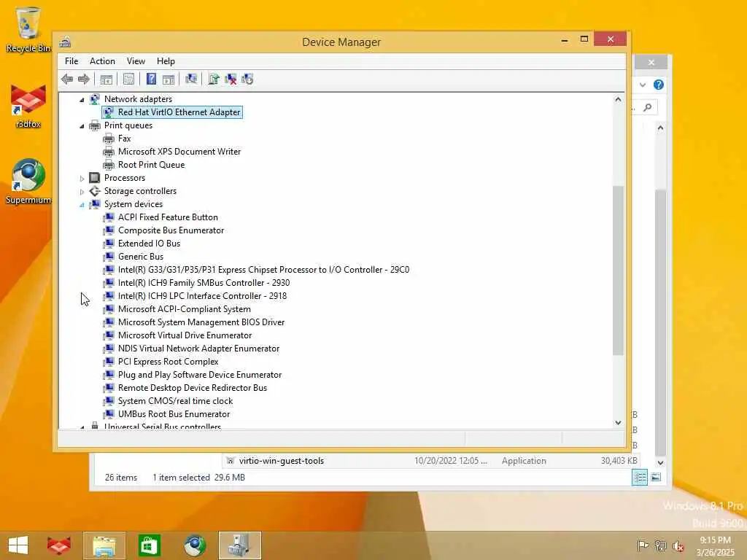Click the Disable device toolbar icon
The height and width of the screenshot is (560, 747).
247,79
